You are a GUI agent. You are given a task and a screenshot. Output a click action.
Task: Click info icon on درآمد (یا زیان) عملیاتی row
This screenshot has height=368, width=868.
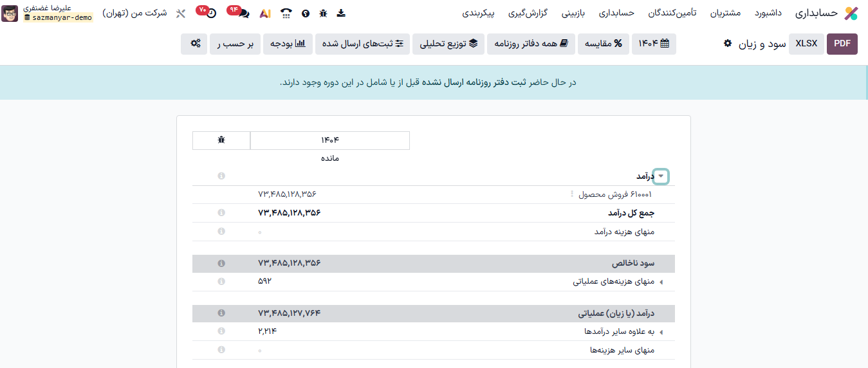pos(221,313)
